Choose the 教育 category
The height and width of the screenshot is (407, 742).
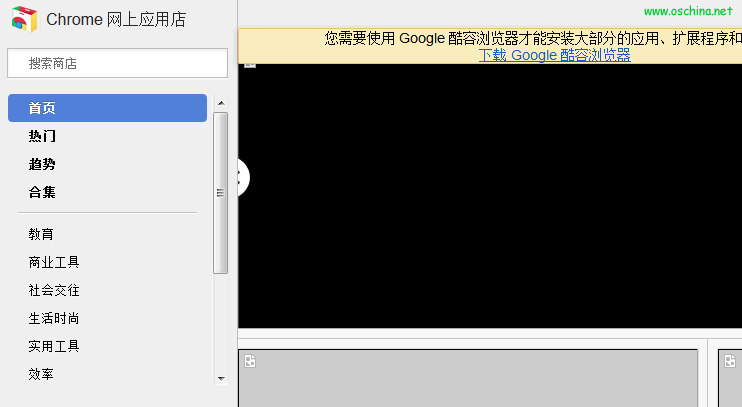pyautogui.click(x=41, y=234)
